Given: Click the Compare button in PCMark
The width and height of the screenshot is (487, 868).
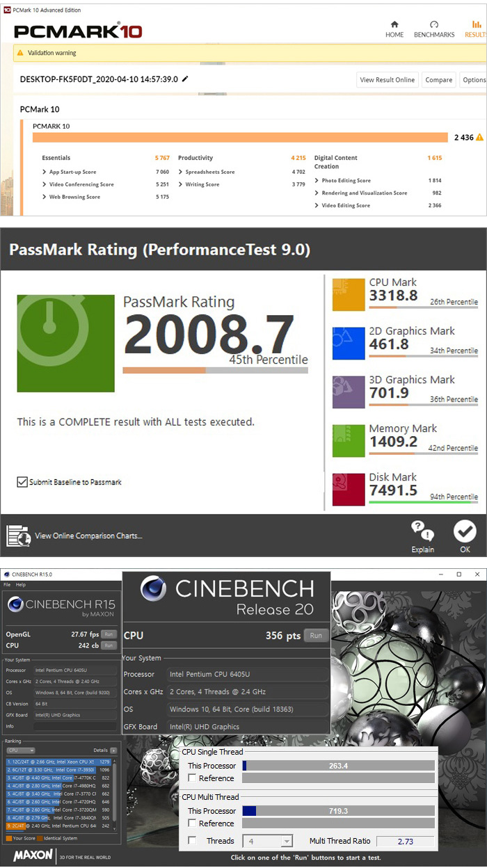Looking at the screenshot, I should (439, 80).
